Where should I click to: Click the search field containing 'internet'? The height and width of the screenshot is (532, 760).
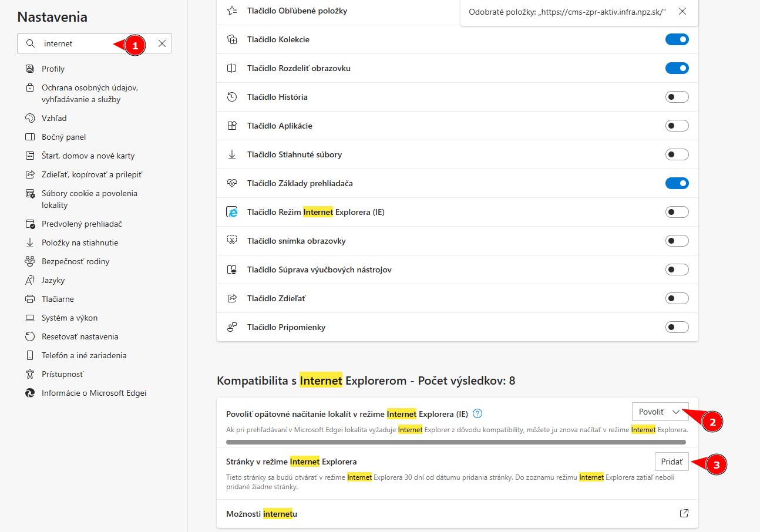95,43
